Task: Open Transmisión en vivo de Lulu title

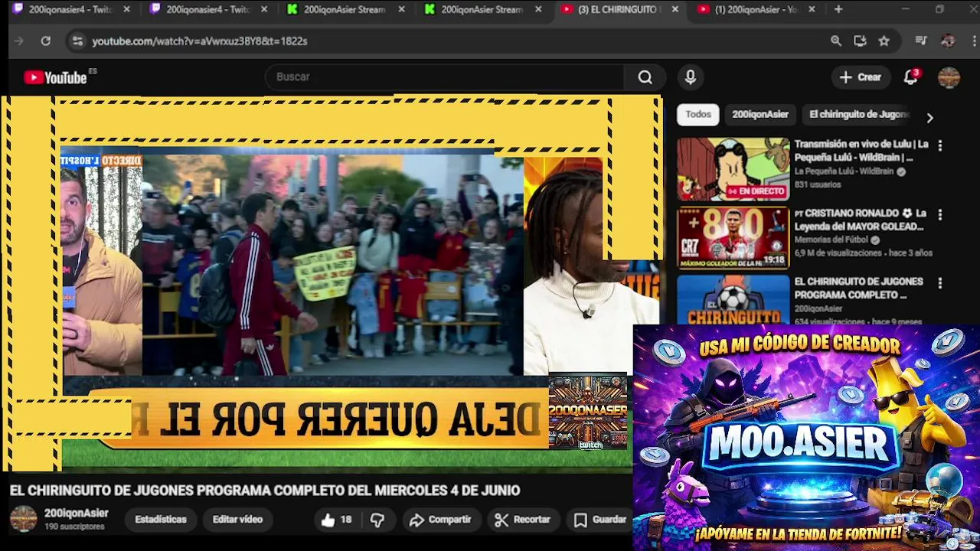Action: (x=861, y=151)
